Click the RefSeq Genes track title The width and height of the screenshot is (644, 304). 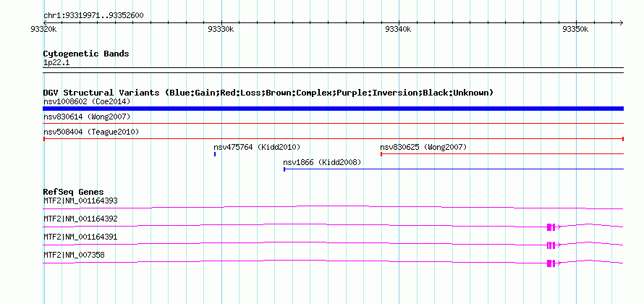click(74, 192)
